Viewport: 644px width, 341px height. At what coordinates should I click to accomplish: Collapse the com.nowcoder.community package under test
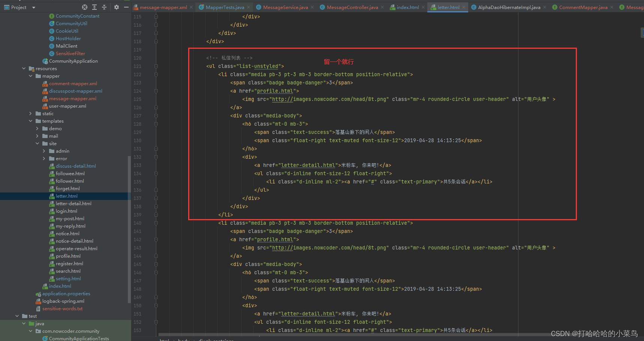[31, 331]
